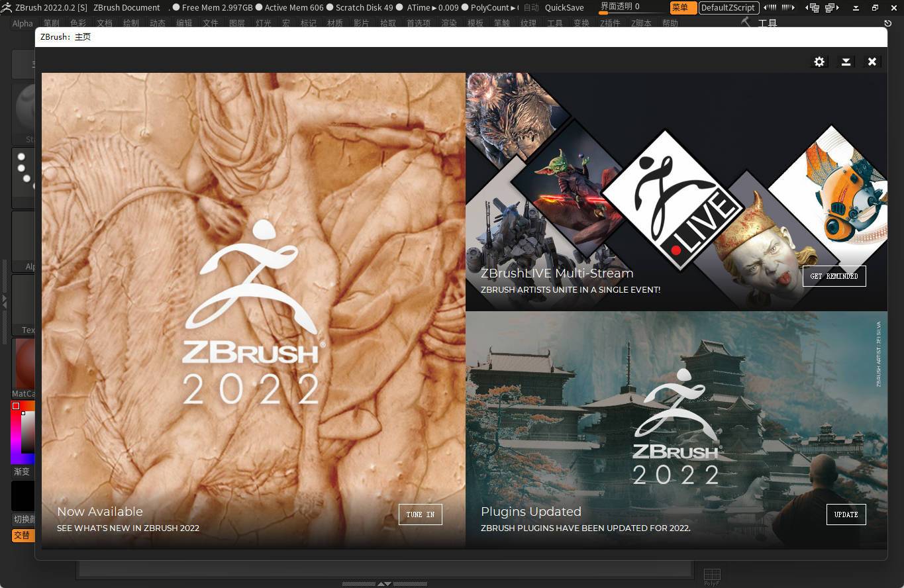Open the 图层 menu

[x=237, y=23]
